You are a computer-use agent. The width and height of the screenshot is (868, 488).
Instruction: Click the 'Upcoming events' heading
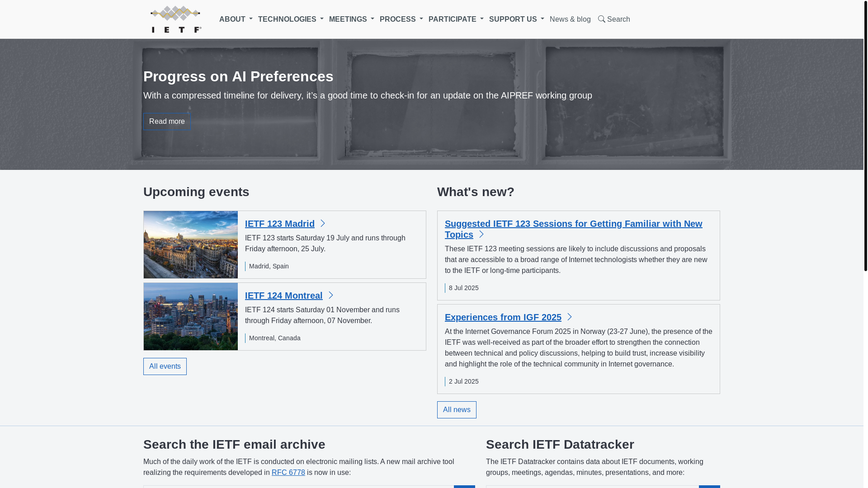tap(196, 192)
